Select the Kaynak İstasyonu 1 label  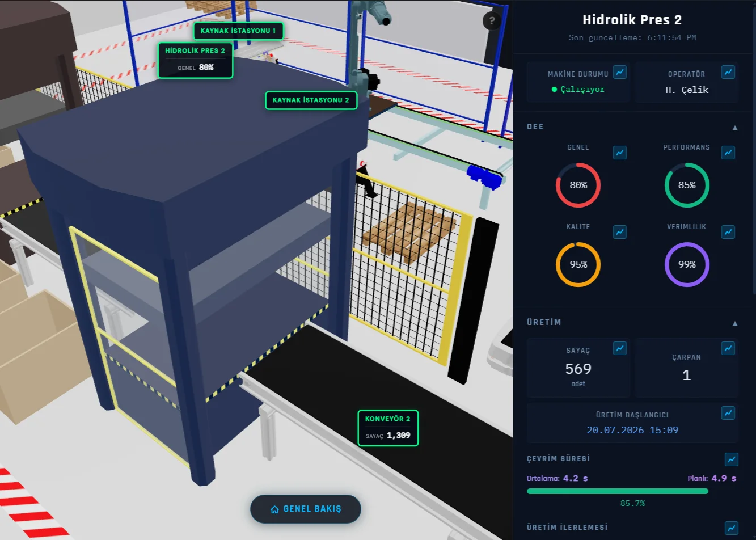pyautogui.click(x=238, y=31)
